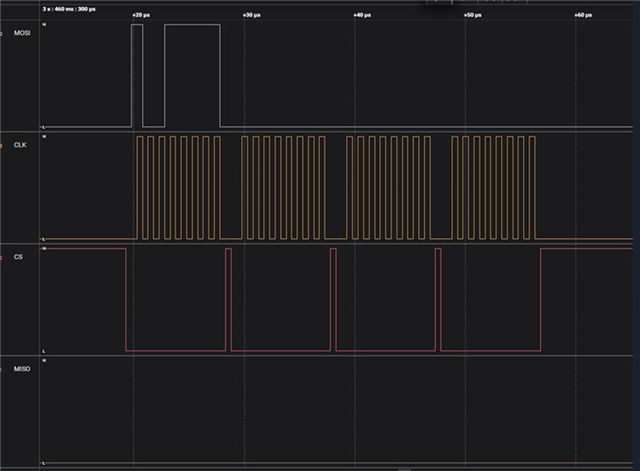Click the +30 µs time ruler marker

[251, 16]
